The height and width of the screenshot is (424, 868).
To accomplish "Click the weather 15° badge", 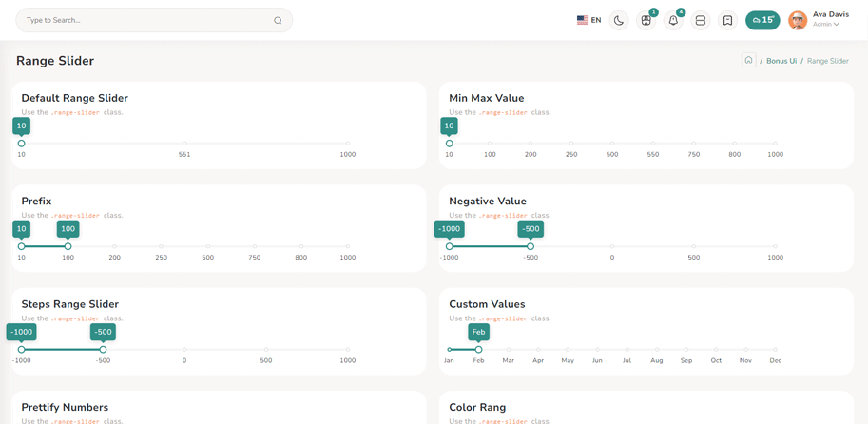I will [762, 20].
